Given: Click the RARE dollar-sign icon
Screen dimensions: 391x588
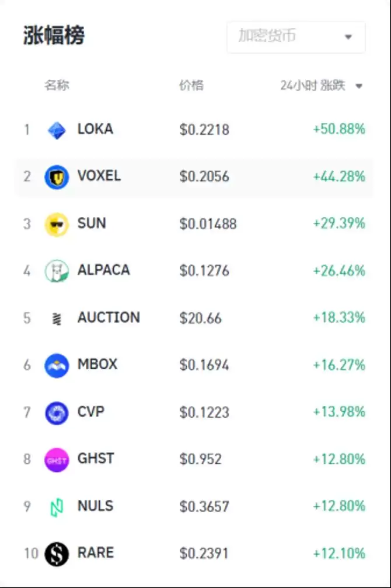Looking at the screenshot, I should click(x=57, y=554).
